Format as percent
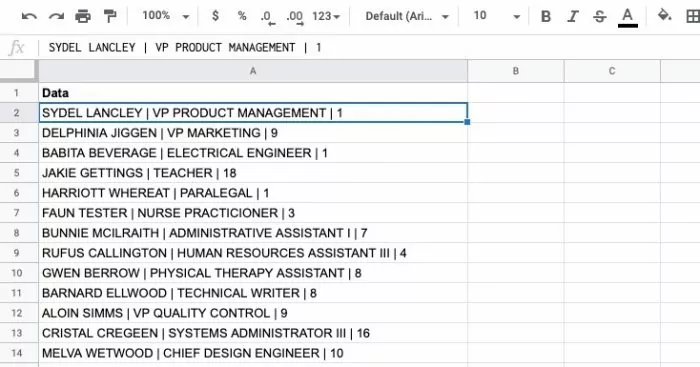 pos(242,16)
